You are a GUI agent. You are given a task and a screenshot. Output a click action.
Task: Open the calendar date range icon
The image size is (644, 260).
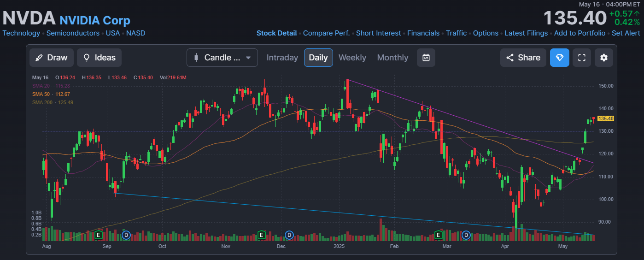click(x=426, y=58)
